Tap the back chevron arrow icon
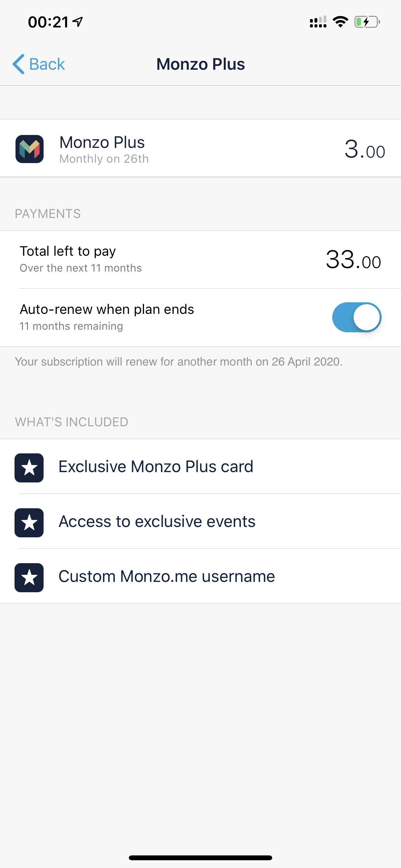This screenshot has height=868, width=401. [18, 64]
